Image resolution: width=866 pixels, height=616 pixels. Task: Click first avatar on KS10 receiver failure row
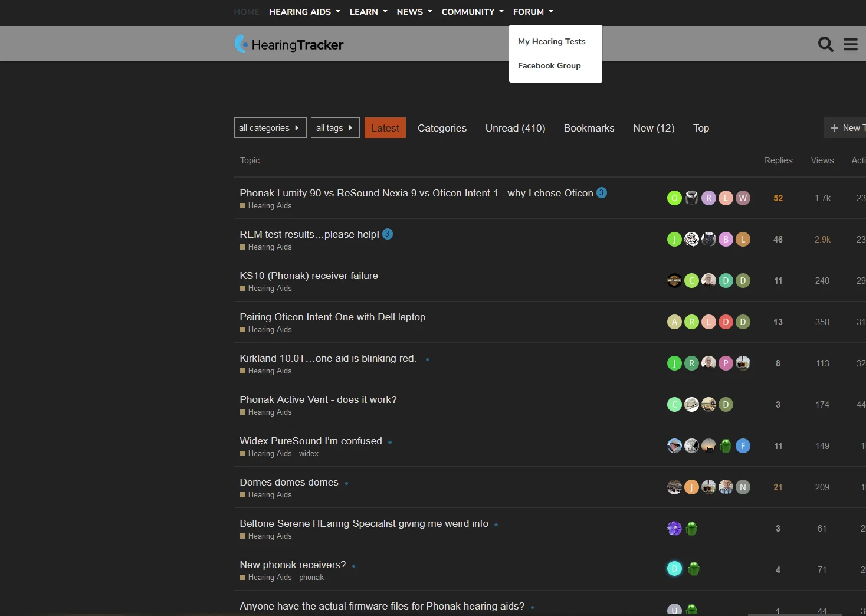point(674,281)
